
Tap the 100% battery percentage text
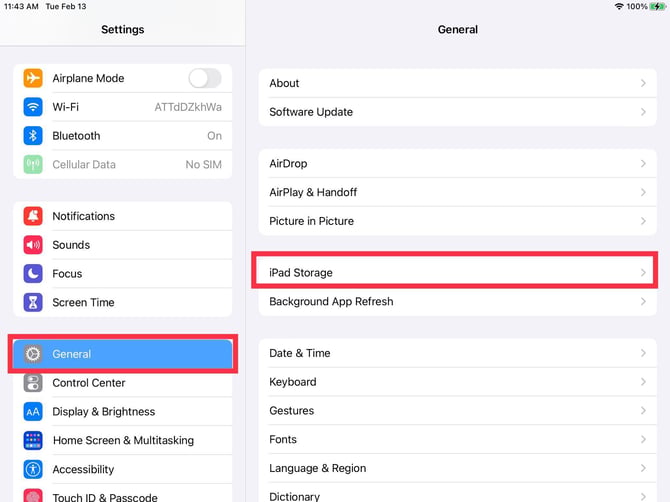click(x=637, y=6)
